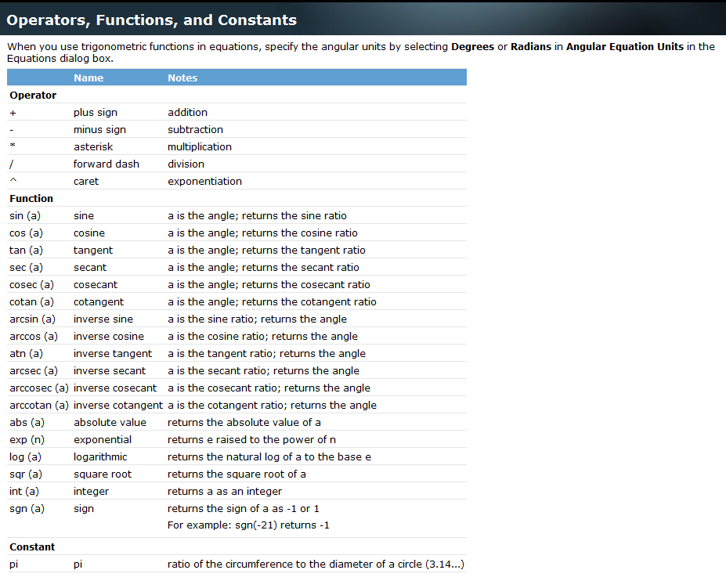Click the bold Degrees text
Image resolution: width=726 pixels, height=588 pixels.
[x=472, y=46]
